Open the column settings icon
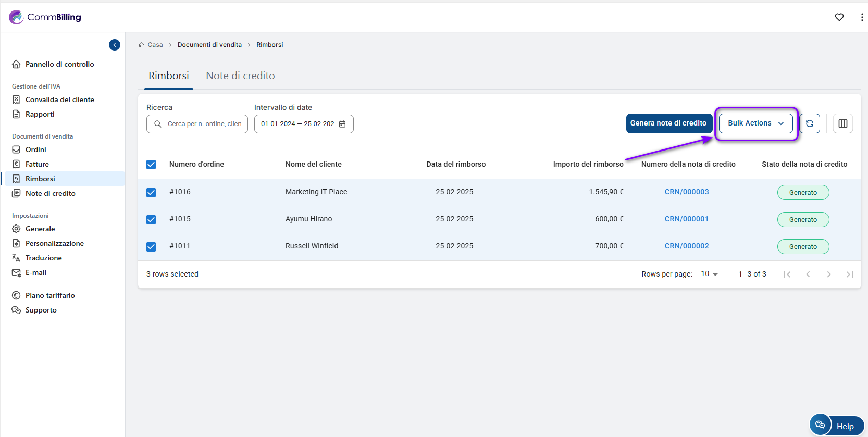The height and width of the screenshot is (437, 868). coord(842,123)
